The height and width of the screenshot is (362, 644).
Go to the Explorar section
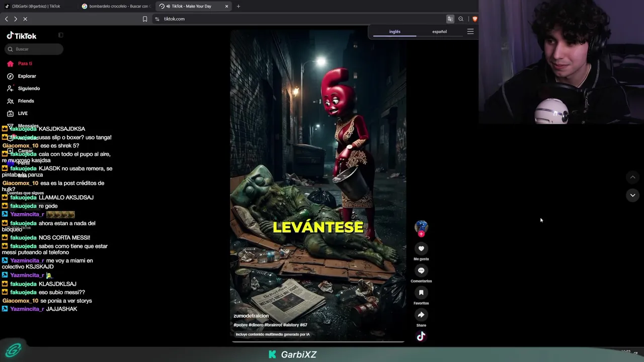(x=22, y=76)
